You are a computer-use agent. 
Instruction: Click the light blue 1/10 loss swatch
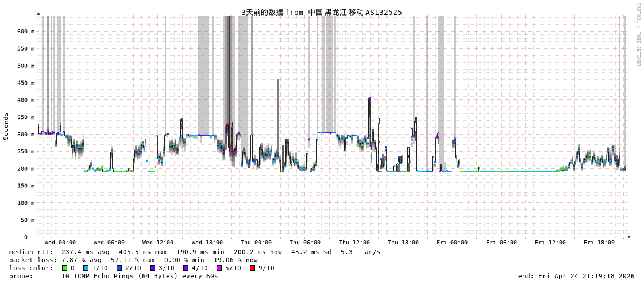86,268
